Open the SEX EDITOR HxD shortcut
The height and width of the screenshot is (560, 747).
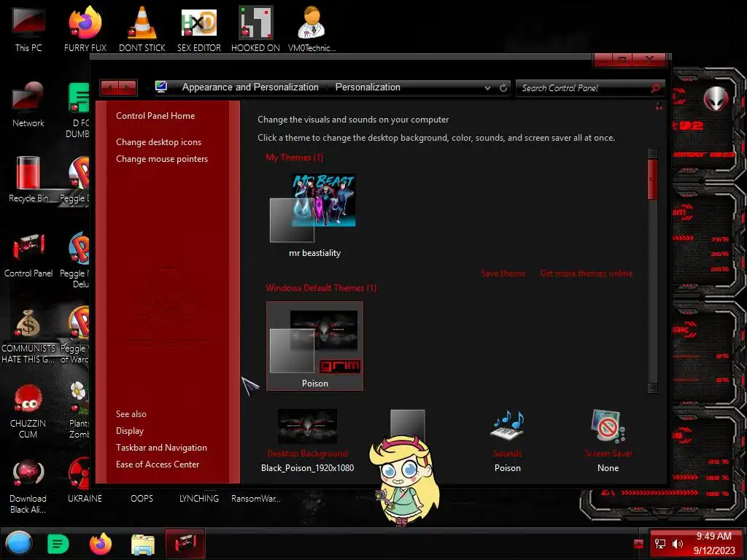pyautogui.click(x=198, y=29)
